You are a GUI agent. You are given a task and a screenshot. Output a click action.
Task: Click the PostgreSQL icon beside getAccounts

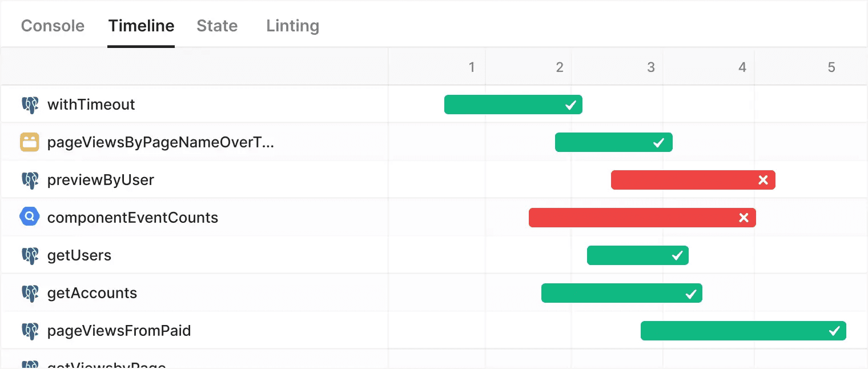[30, 293]
